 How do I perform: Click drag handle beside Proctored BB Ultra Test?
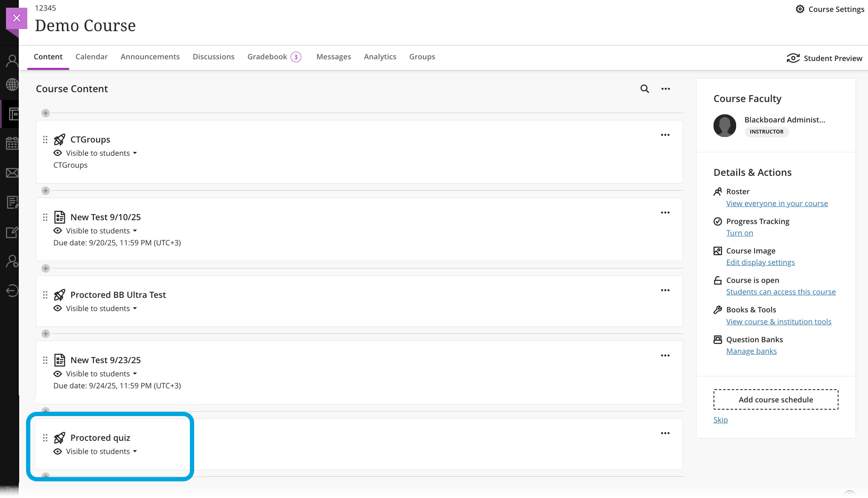click(x=45, y=295)
